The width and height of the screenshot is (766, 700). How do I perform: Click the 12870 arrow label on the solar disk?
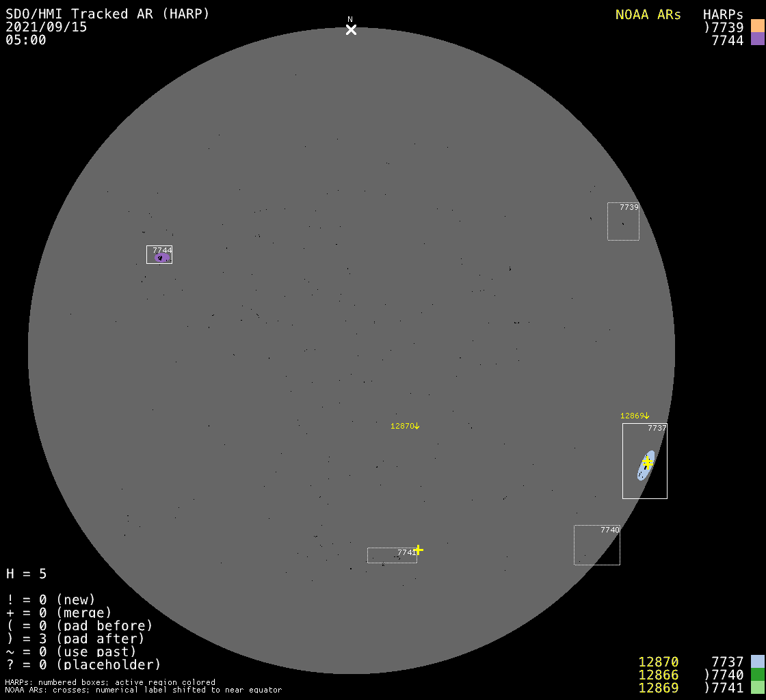404,426
